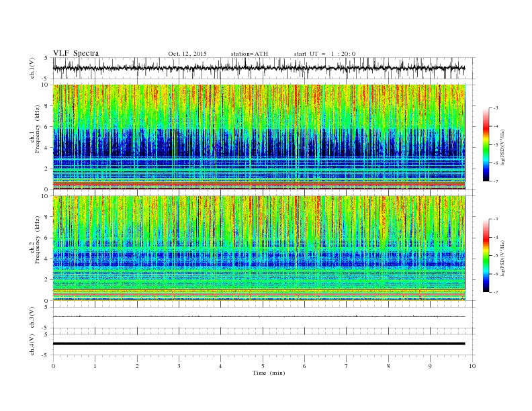Screen dimensions: 532x411
Task: Click the "5" tick label on time axis
Action: (263, 366)
